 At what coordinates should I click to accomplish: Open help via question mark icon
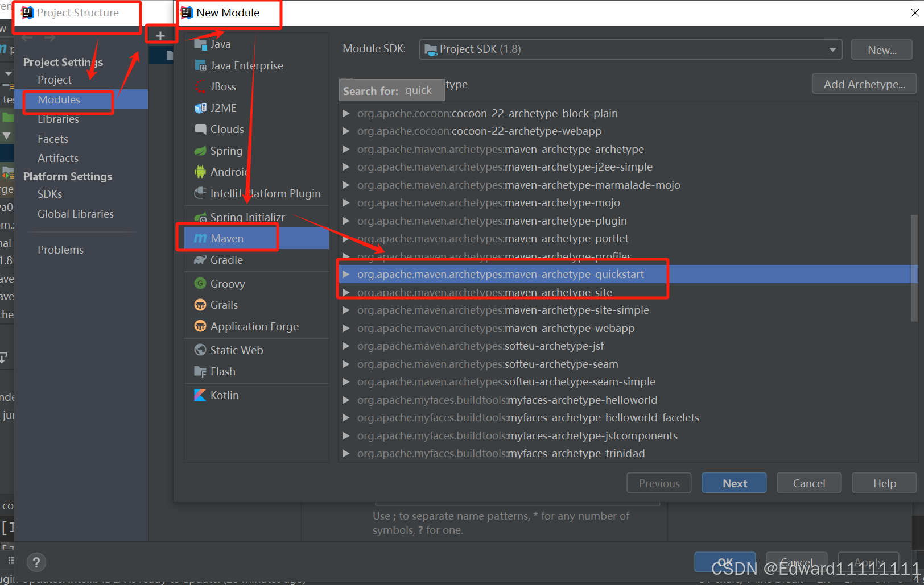tap(36, 562)
